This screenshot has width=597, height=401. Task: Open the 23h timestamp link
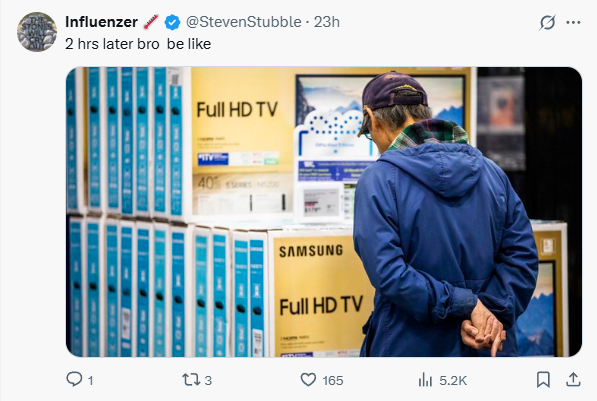pyautogui.click(x=326, y=22)
